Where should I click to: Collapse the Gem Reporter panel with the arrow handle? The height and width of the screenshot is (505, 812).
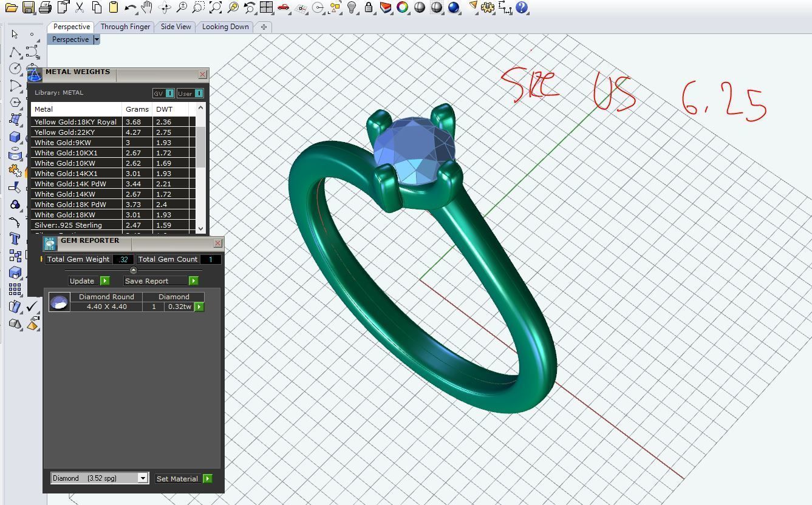134,270
